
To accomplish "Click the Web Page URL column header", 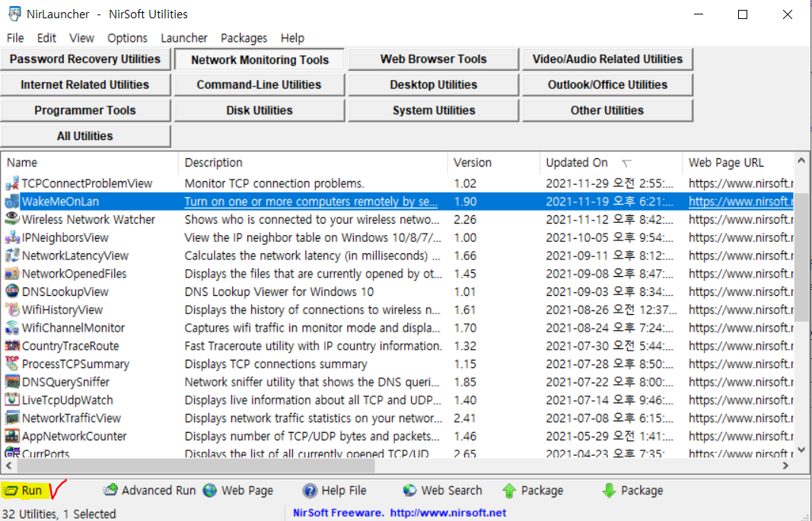I will 738,163.
